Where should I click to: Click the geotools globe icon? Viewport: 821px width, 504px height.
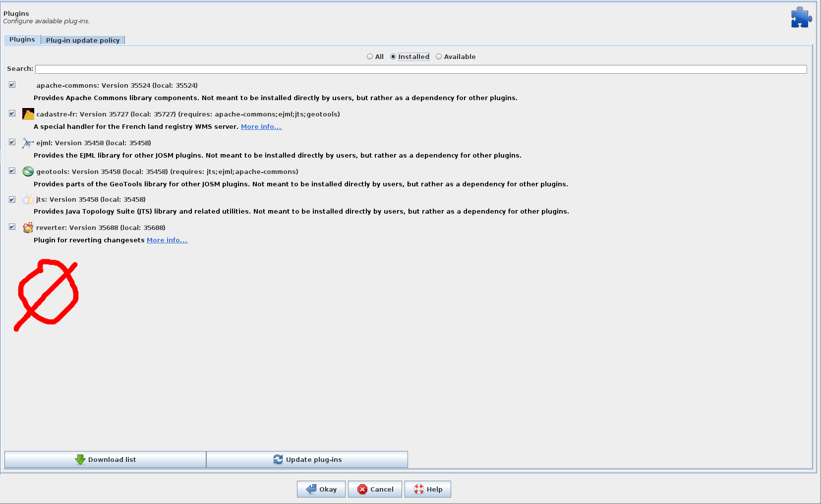[x=28, y=171]
